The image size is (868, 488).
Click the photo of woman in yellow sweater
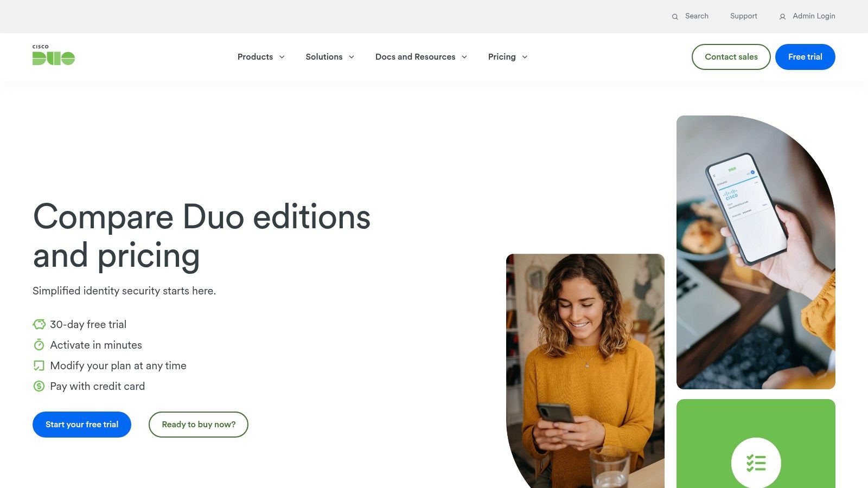[x=585, y=371]
